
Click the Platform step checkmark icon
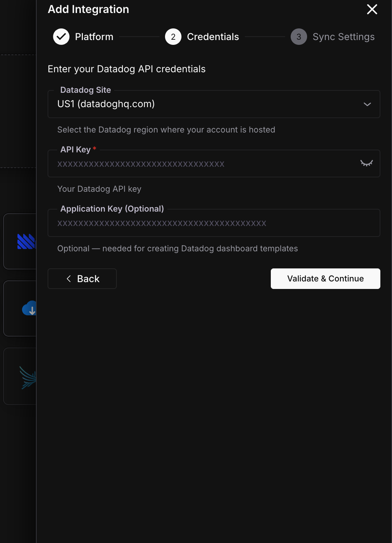pyautogui.click(x=61, y=37)
